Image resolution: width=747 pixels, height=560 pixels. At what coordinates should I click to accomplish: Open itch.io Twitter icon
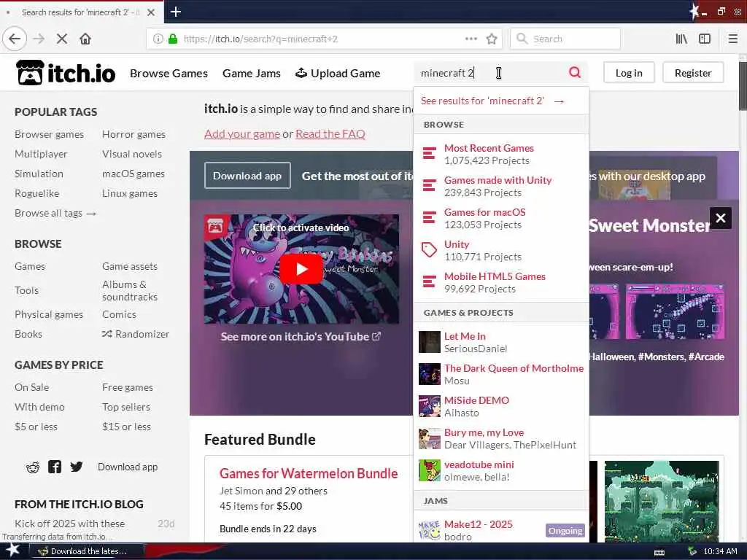pos(76,467)
